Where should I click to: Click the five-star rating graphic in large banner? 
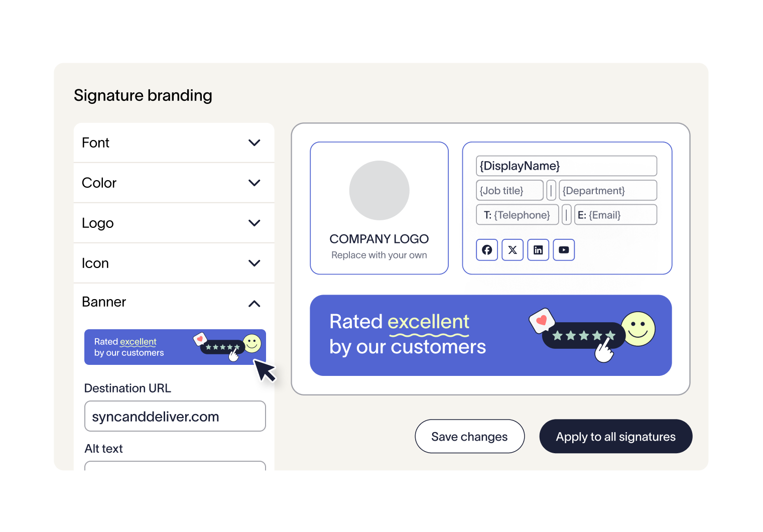click(x=583, y=335)
